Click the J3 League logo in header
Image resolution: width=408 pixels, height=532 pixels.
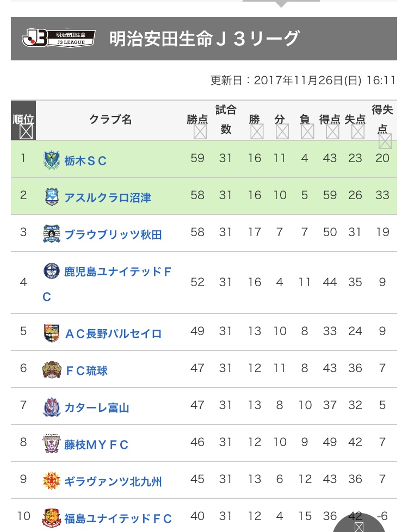pyautogui.click(x=58, y=38)
